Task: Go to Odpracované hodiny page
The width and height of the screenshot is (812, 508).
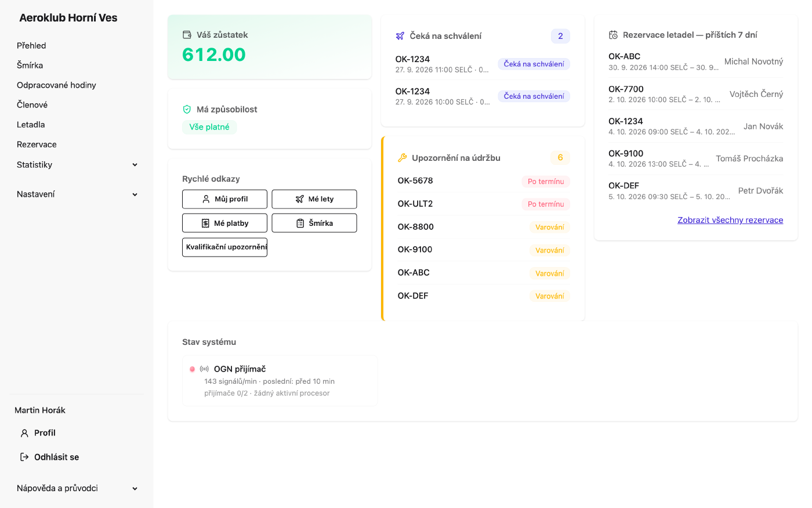Action: [x=56, y=85]
